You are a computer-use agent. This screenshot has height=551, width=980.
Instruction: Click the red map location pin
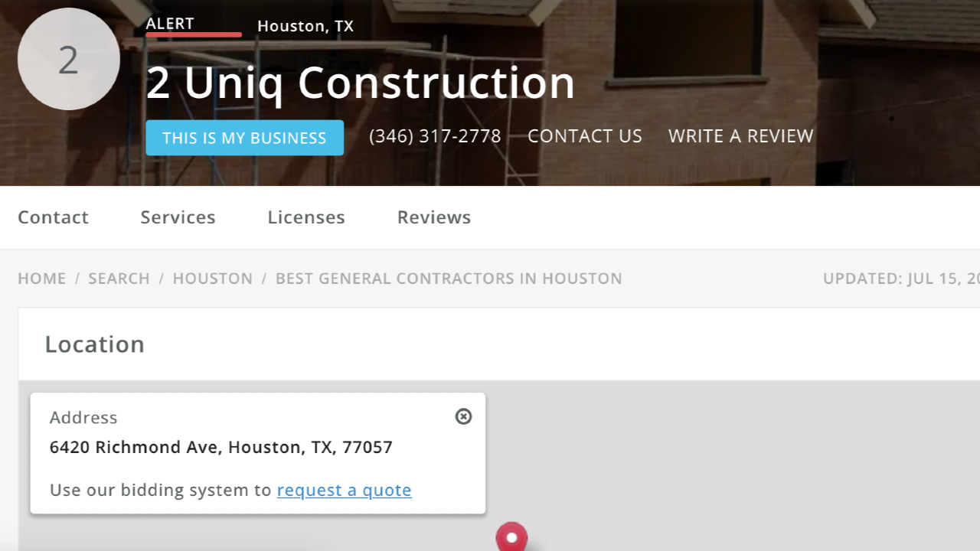[x=511, y=536]
